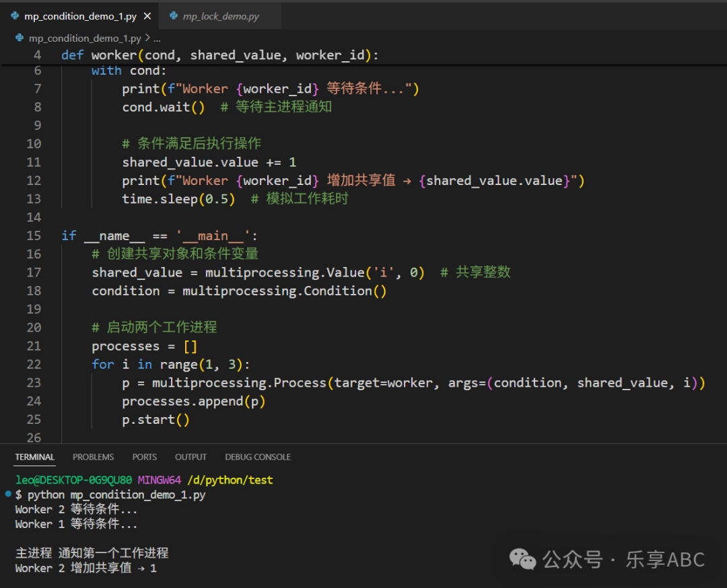This screenshot has width=727, height=588.
Task: Click terminal output 'Worker 2 等待条件...'
Action: pos(76,509)
